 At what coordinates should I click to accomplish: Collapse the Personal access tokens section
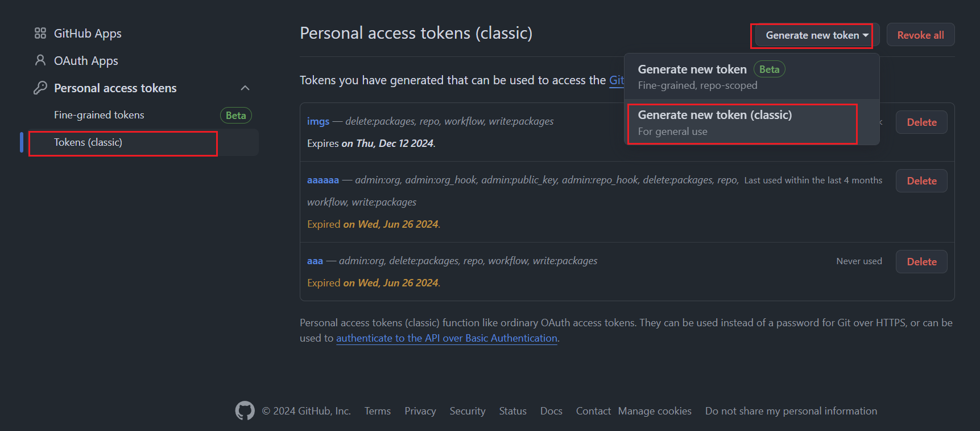[x=245, y=88]
